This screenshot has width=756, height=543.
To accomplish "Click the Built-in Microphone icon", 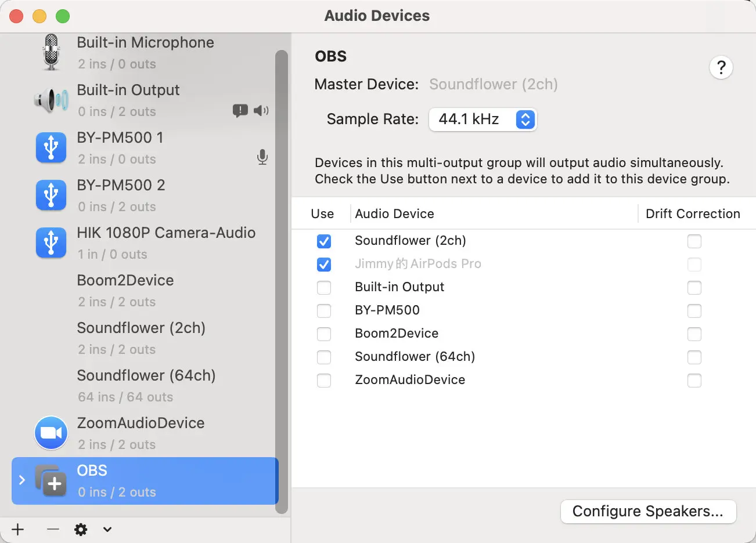I will coord(51,53).
